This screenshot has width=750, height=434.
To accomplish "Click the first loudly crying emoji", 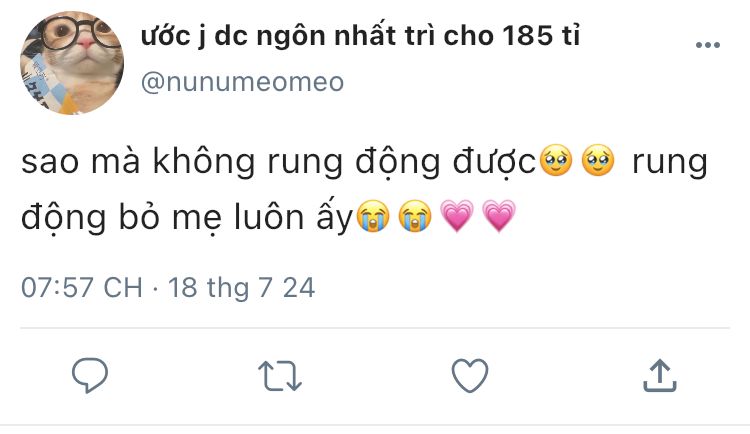I will coord(374,216).
